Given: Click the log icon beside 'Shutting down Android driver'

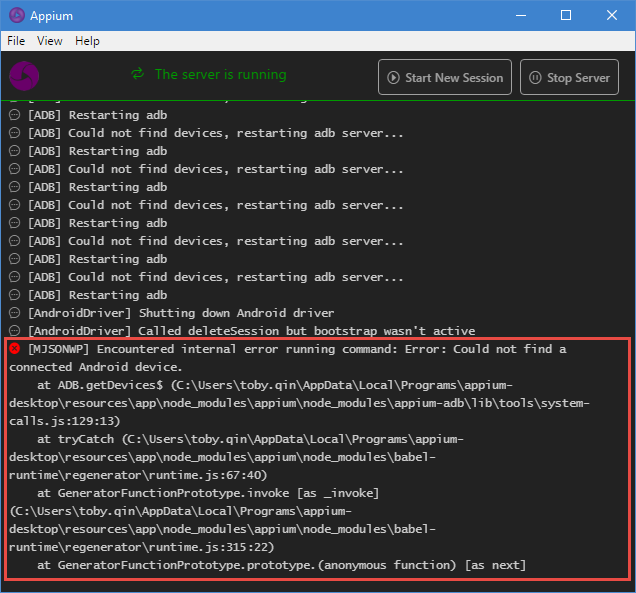Looking at the screenshot, I should click(15, 313).
